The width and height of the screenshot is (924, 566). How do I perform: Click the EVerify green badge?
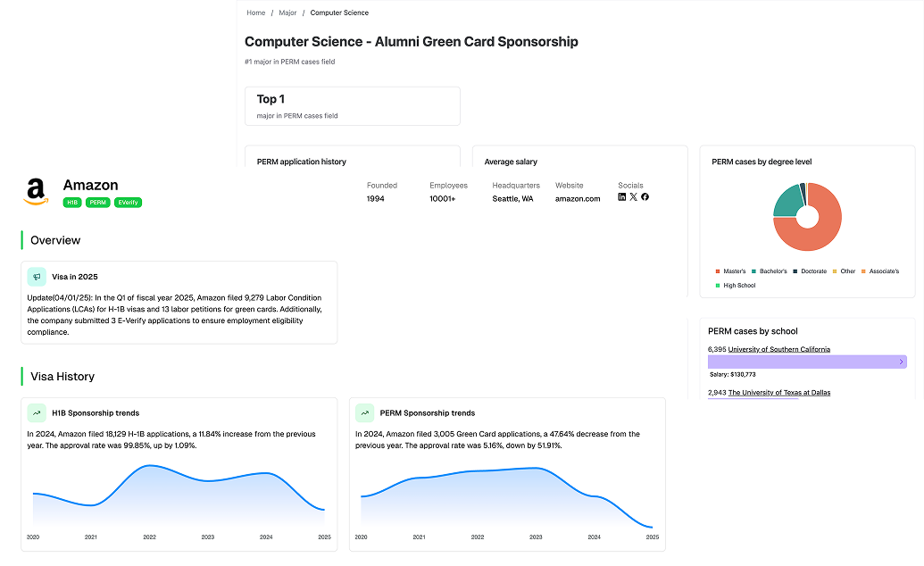(128, 203)
